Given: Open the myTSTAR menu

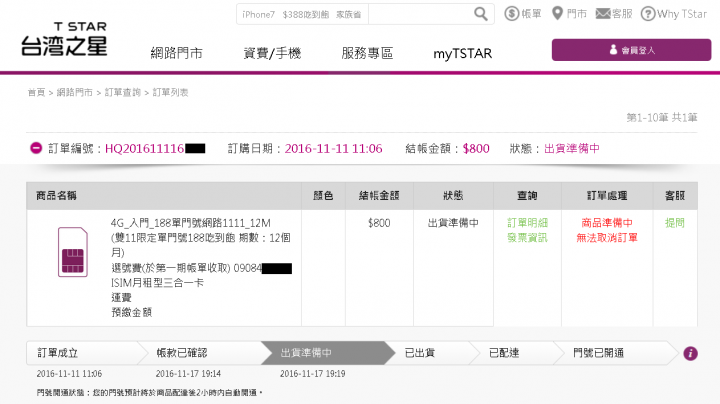Looking at the screenshot, I should tap(461, 53).
